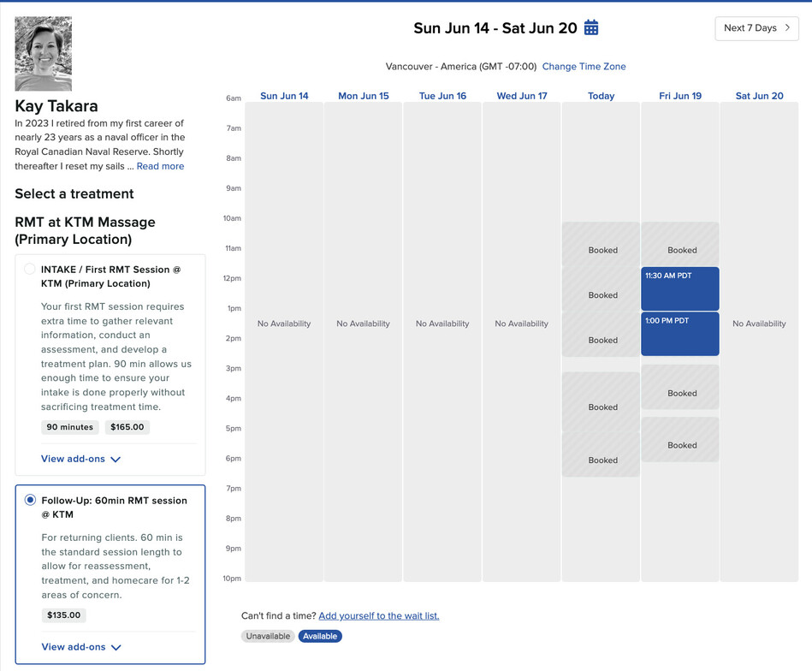Go to the Next 7 Days
Viewport: 812px width, 671px height.
(756, 28)
